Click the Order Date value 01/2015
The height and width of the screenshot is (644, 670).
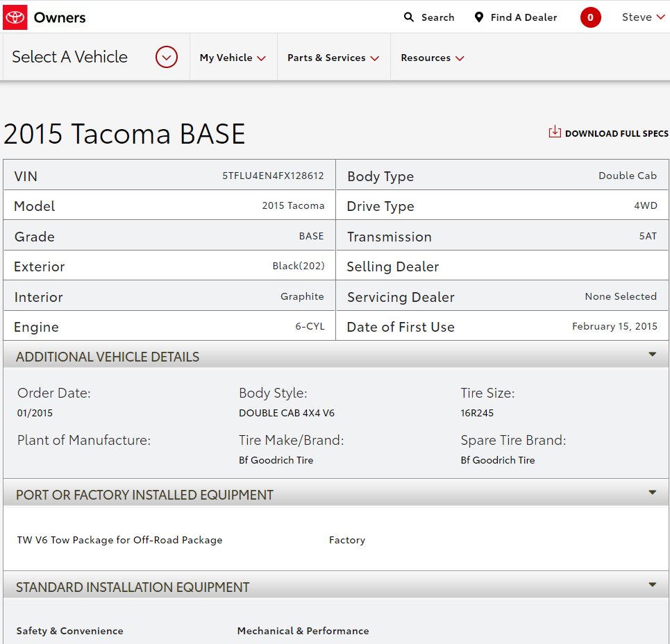click(x=35, y=413)
